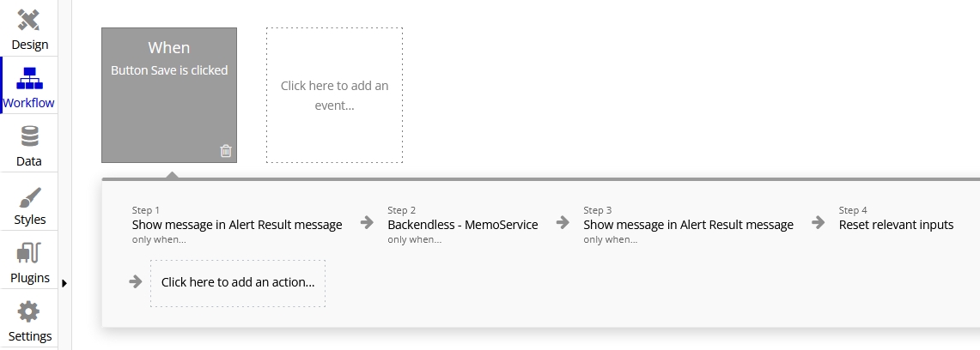Open the Design tab icon
Image resolution: width=980 pixels, height=350 pixels.
click(x=29, y=21)
